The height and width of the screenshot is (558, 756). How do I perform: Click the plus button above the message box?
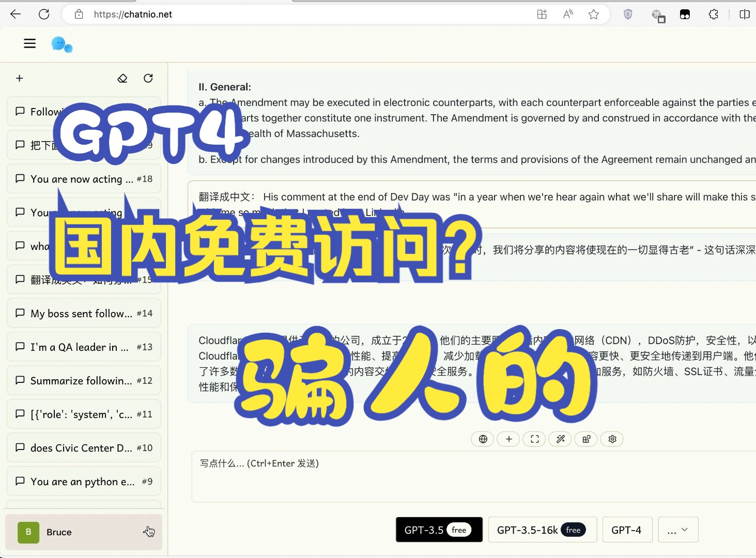(x=508, y=439)
